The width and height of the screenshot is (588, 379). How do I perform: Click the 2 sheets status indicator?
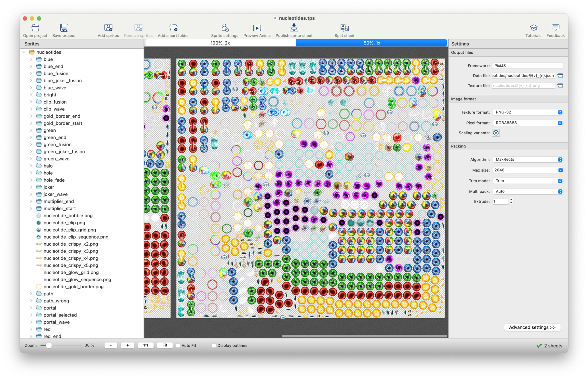[x=550, y=346]
